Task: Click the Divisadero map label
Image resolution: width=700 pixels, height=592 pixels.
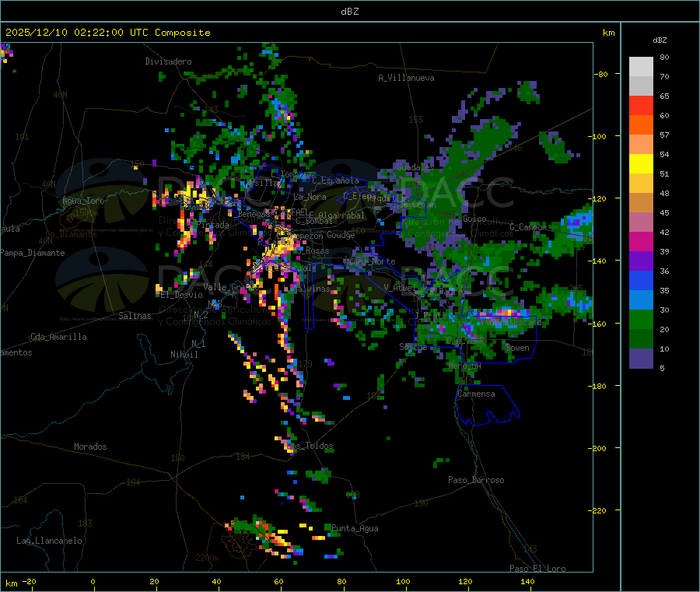Action: point(168,61)
